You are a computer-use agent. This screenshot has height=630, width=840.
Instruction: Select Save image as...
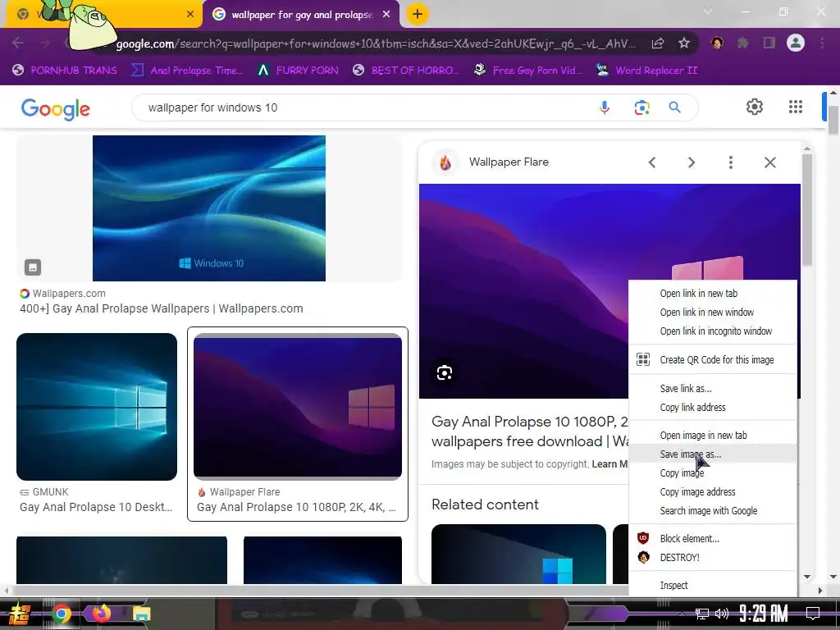click(713, 454)
